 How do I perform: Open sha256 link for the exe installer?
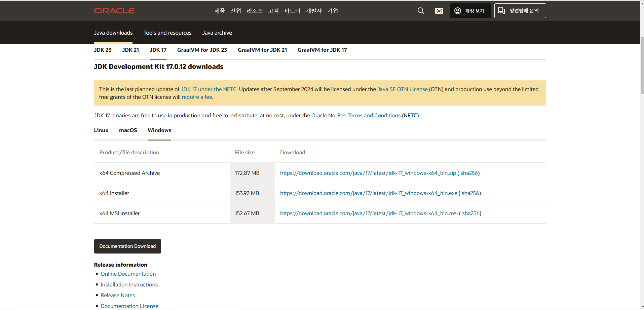pyautogui.click(x=470, y=193)
